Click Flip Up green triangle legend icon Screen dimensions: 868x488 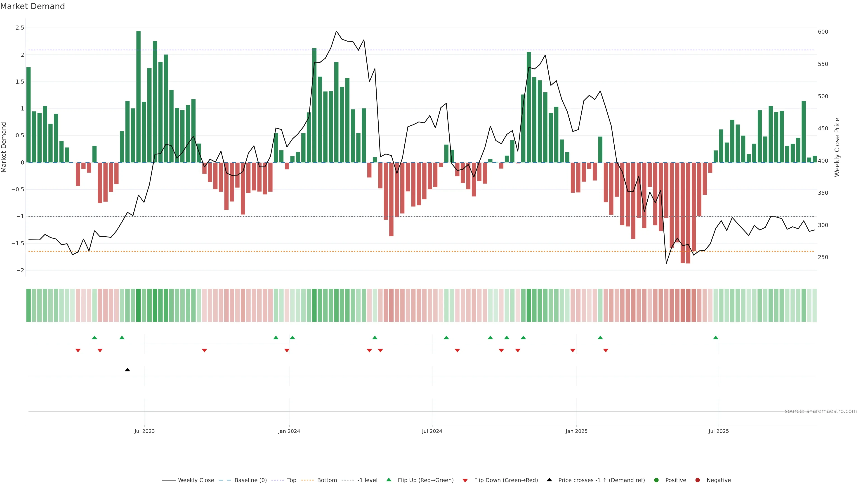[x=389, y=480]
